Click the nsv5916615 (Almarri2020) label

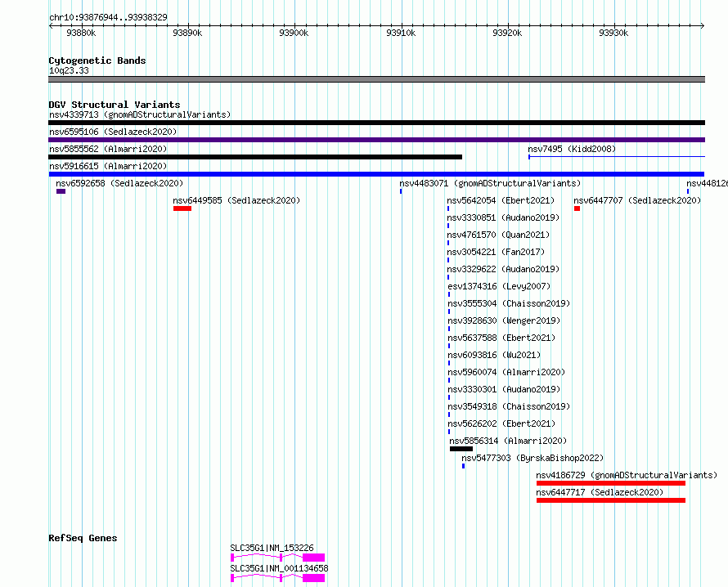point(108,166)
